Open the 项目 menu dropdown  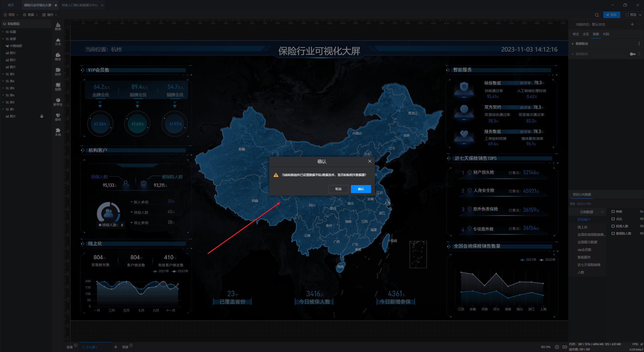11,15
